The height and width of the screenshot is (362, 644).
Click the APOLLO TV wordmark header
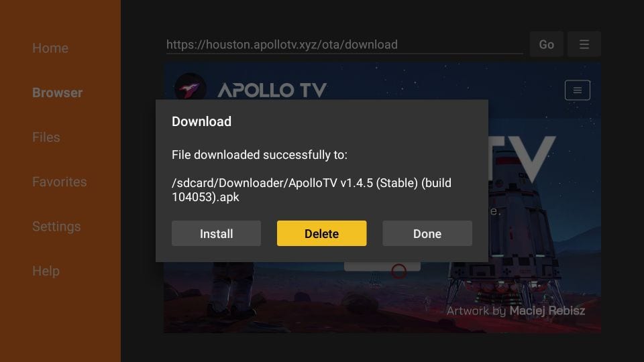[272, 90]
